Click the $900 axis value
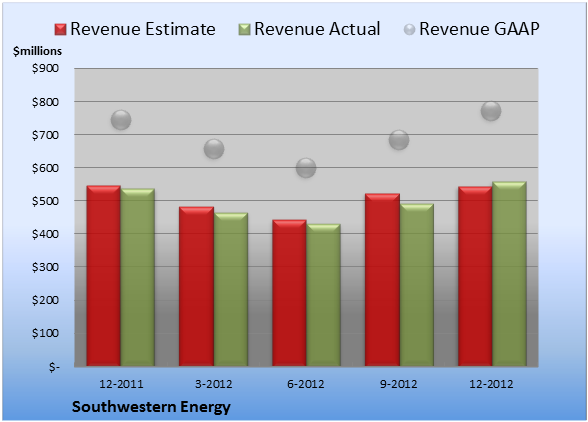Image resolution: width=588 pixels, height=422 pixels. (x=45, y=68)
